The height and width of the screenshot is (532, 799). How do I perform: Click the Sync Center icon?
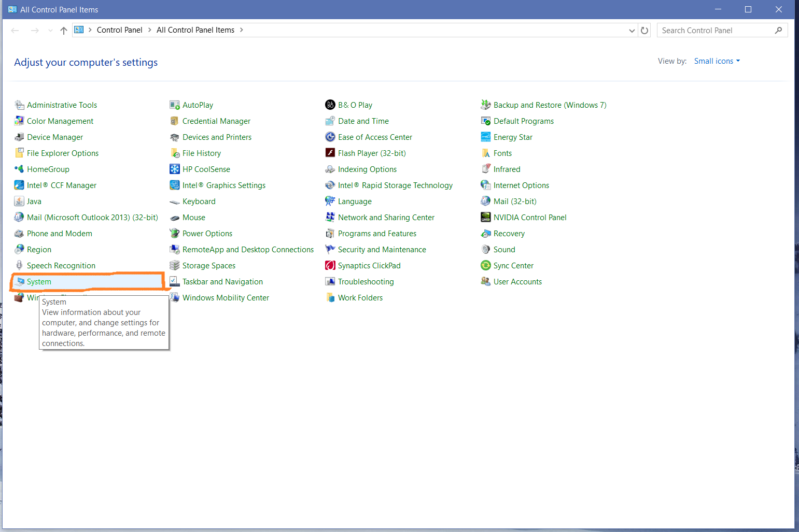pos(486,266)
